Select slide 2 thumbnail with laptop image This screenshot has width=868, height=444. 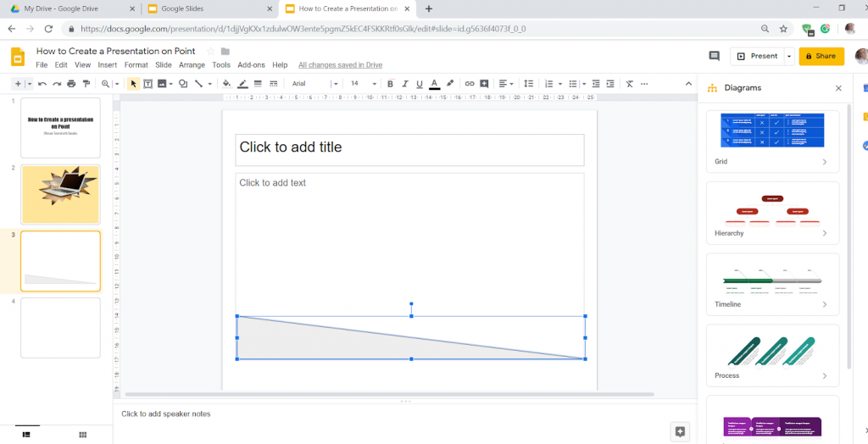(x=60, y=194)
